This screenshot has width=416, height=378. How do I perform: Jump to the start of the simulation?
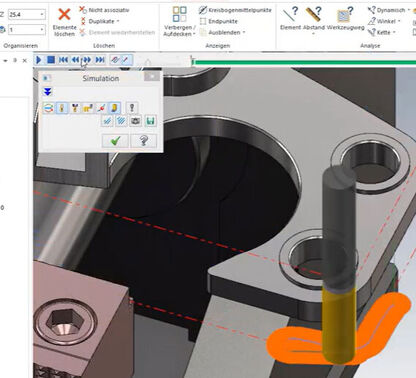(63, 60)
